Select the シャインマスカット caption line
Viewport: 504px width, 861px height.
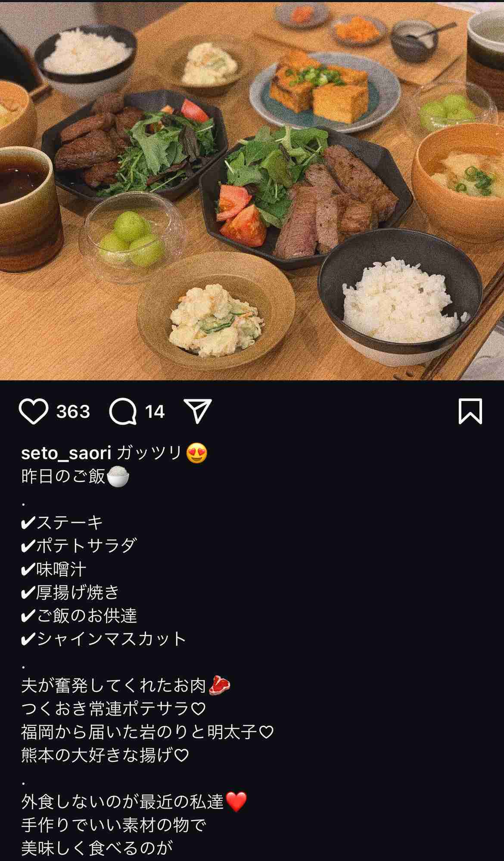point(103,639)
